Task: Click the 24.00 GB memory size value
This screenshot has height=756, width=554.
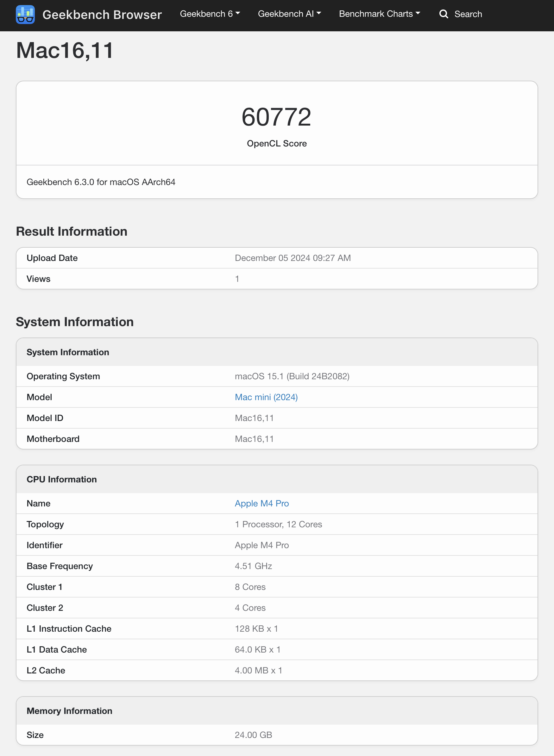Action: tap(253, 735)
